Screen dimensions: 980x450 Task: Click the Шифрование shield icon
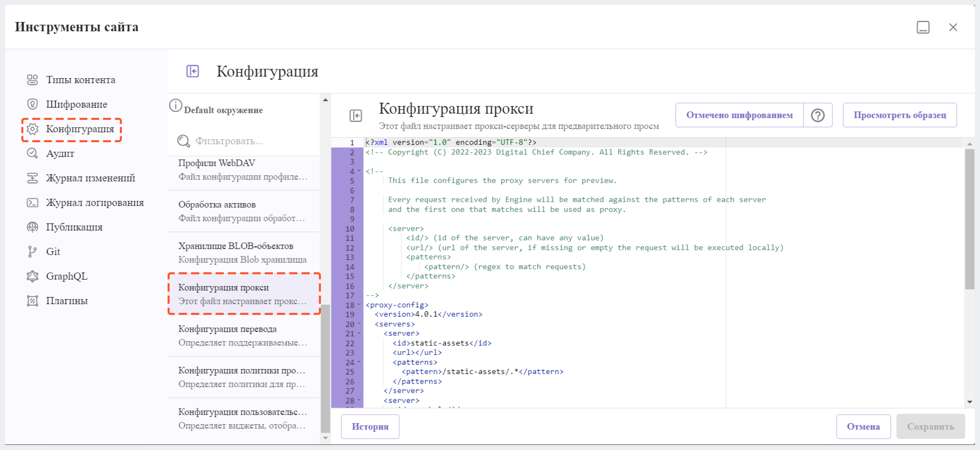tap(33, 104)
